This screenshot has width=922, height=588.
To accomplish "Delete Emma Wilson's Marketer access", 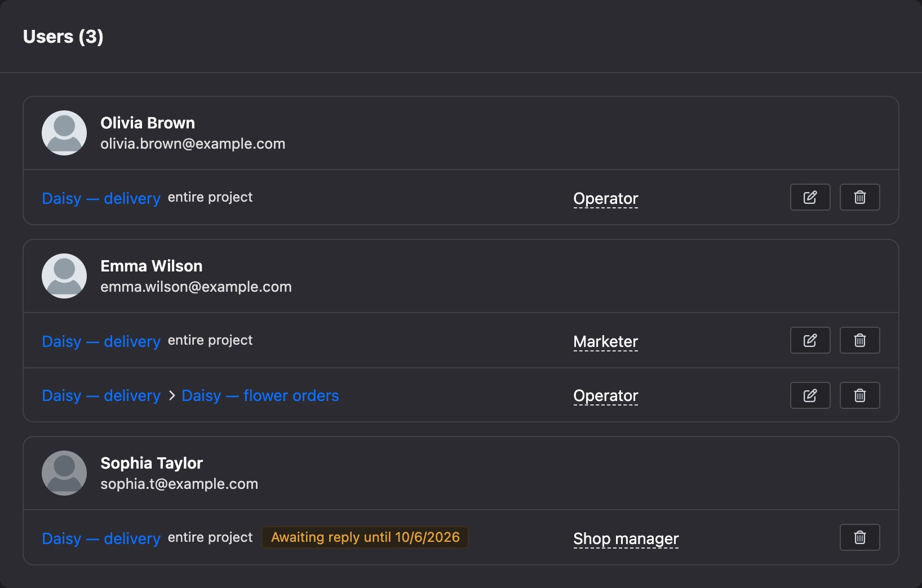I will click(x=859, y=340).
